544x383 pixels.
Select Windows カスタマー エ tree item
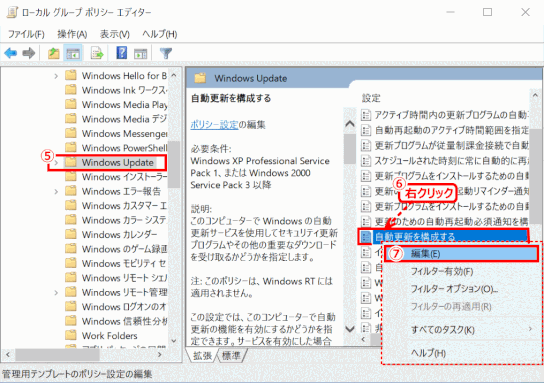124,206
